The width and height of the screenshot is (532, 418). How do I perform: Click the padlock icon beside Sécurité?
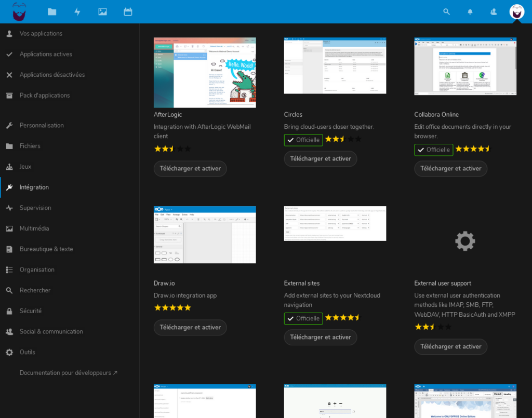tap(9, 311)
